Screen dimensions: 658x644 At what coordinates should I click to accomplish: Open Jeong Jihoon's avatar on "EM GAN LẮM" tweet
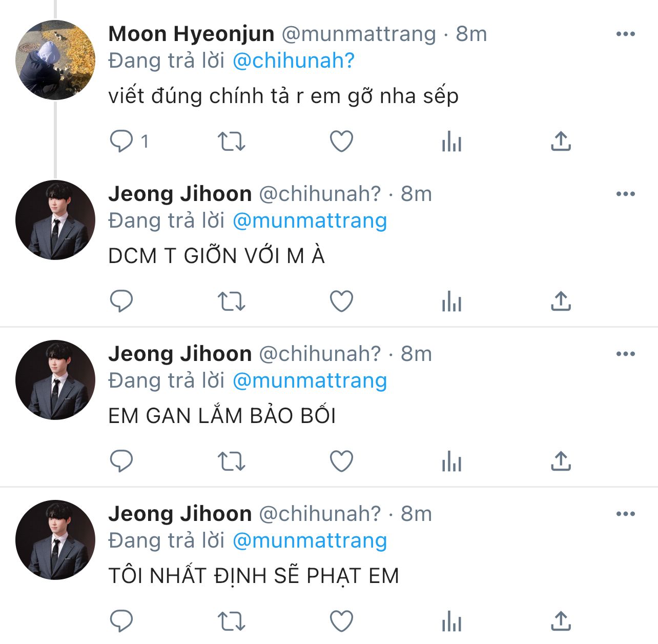coord(55,380)
